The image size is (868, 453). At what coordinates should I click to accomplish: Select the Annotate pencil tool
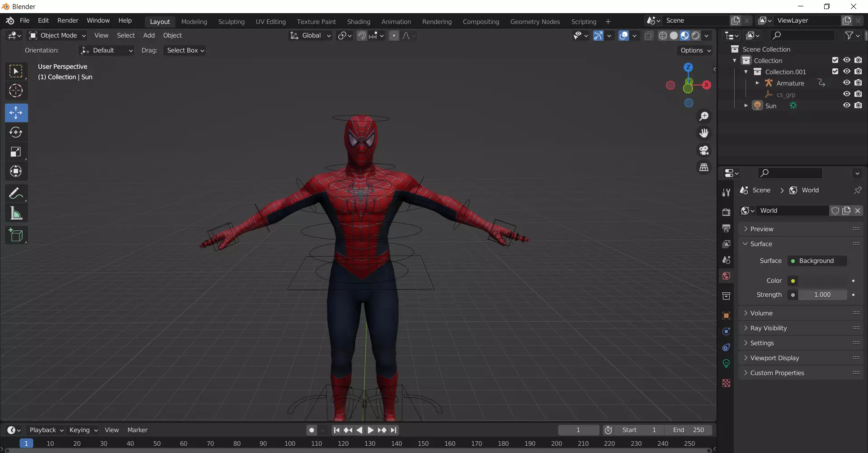(x=16, y=193)
